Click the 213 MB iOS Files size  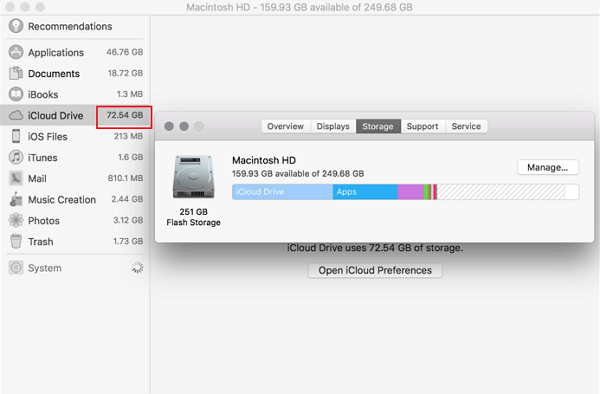click(x=128, y=136)
